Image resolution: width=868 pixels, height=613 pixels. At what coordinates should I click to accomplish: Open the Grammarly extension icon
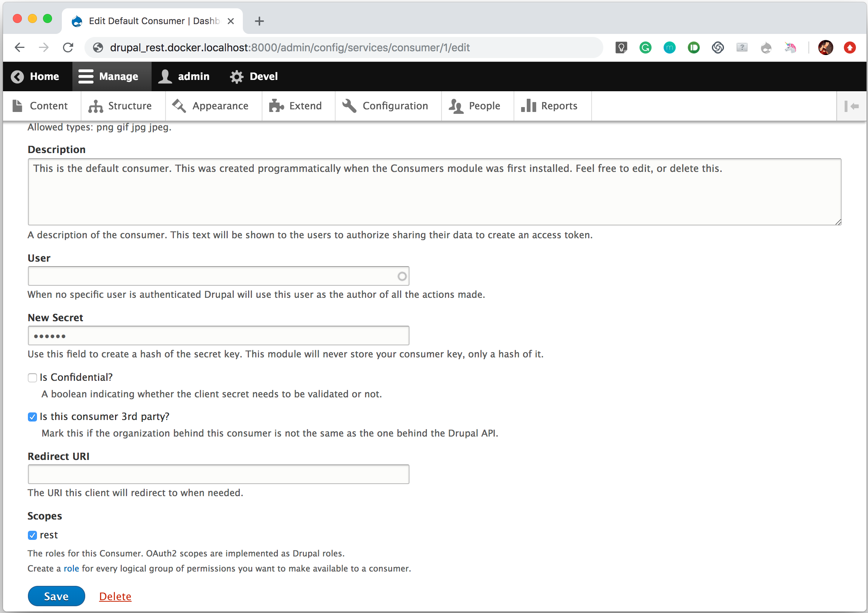click(x=645, y=48)
